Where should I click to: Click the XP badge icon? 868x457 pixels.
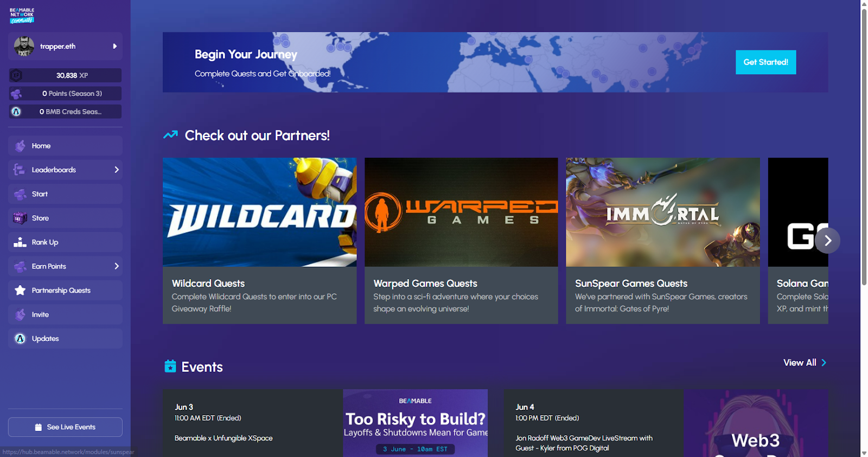(x=16, y=75)
